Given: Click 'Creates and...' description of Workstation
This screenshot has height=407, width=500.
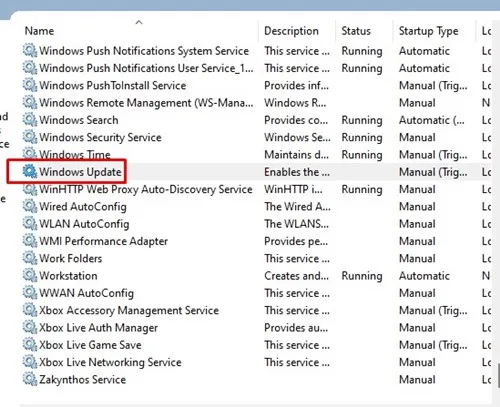Looking at the screenshot, I should [296, 276].
